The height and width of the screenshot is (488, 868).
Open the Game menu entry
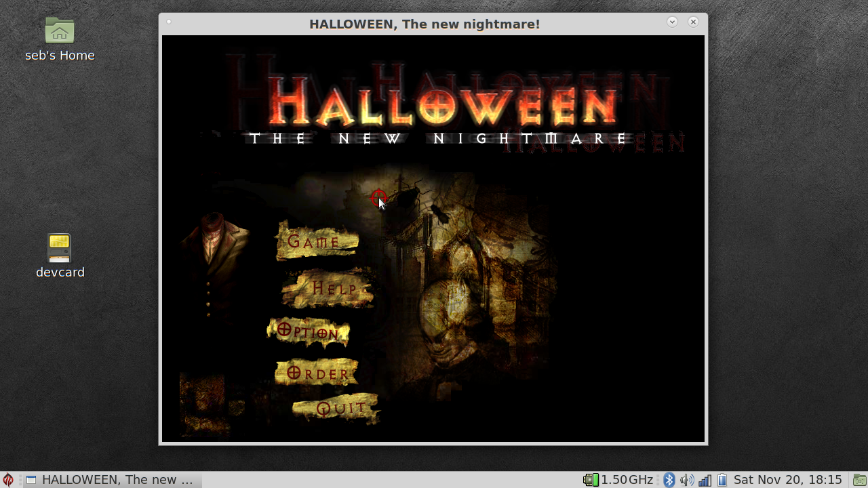click(316, 241)
